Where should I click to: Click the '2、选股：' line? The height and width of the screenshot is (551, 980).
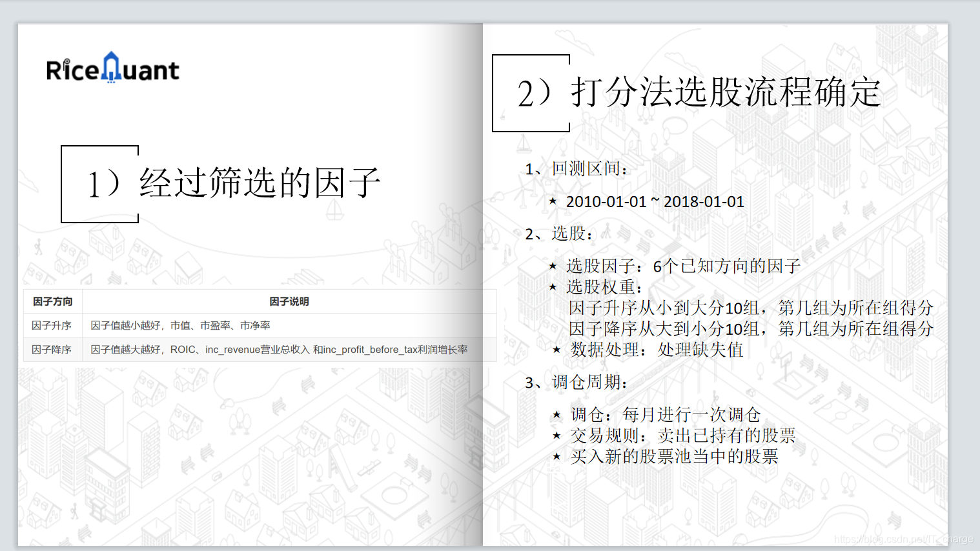pyautogui.click(x=559, y=234)
